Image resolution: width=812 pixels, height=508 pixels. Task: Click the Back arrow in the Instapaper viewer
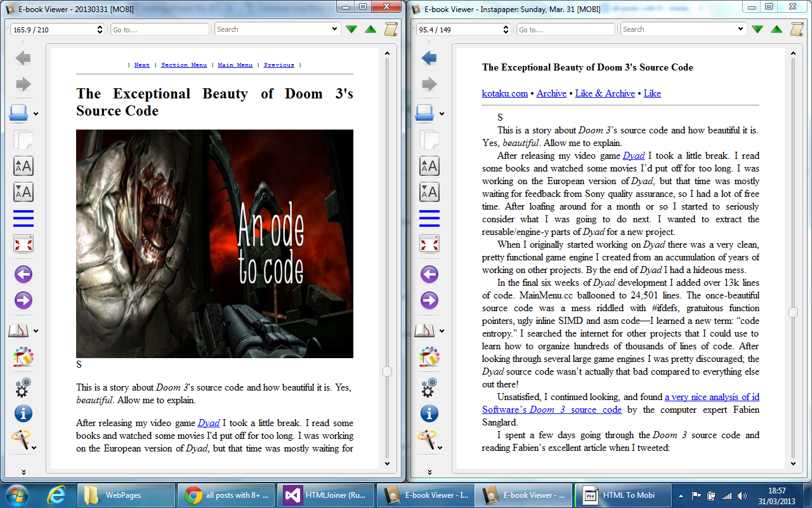[x=429, y=58]
